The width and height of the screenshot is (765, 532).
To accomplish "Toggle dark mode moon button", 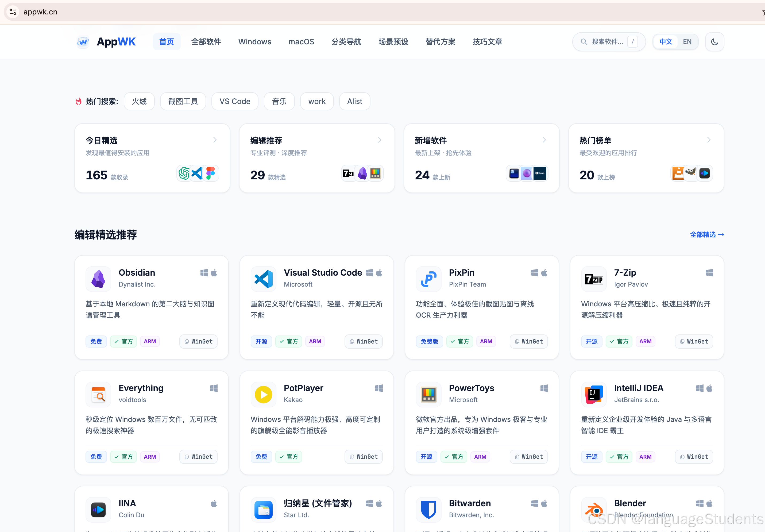I will [x=714, y=42].
